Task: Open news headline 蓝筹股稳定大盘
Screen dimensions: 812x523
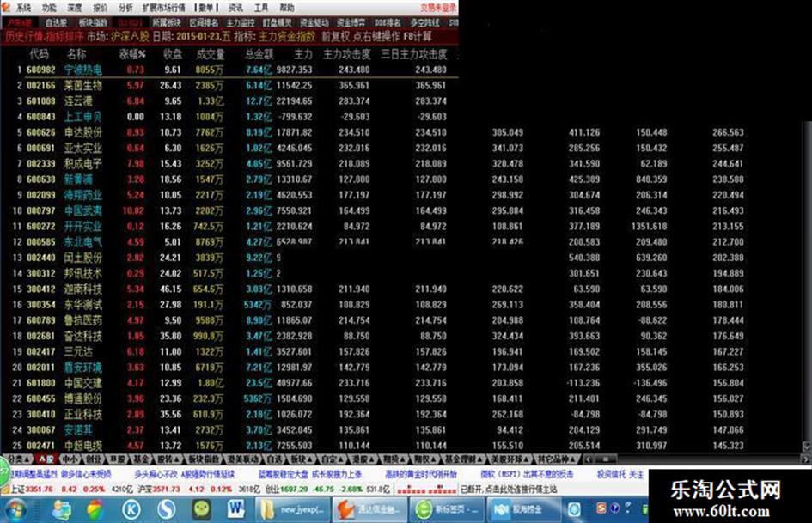Action: (x=283, y=474)
